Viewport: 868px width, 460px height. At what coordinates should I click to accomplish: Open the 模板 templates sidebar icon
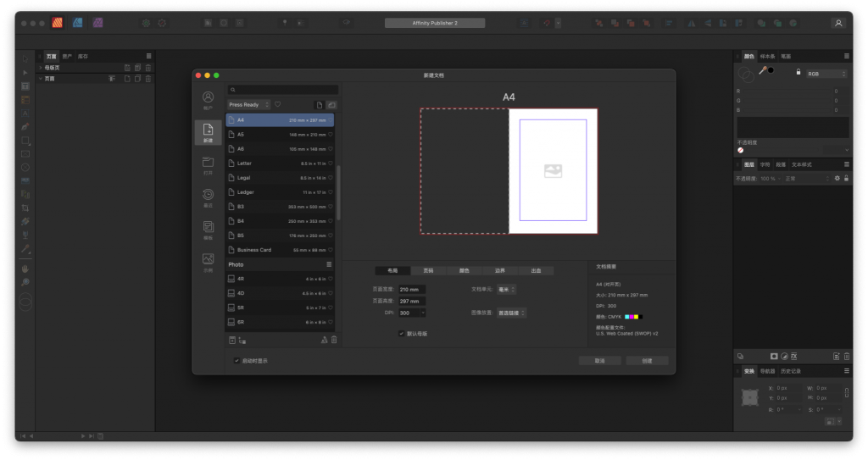coord(208,230)
